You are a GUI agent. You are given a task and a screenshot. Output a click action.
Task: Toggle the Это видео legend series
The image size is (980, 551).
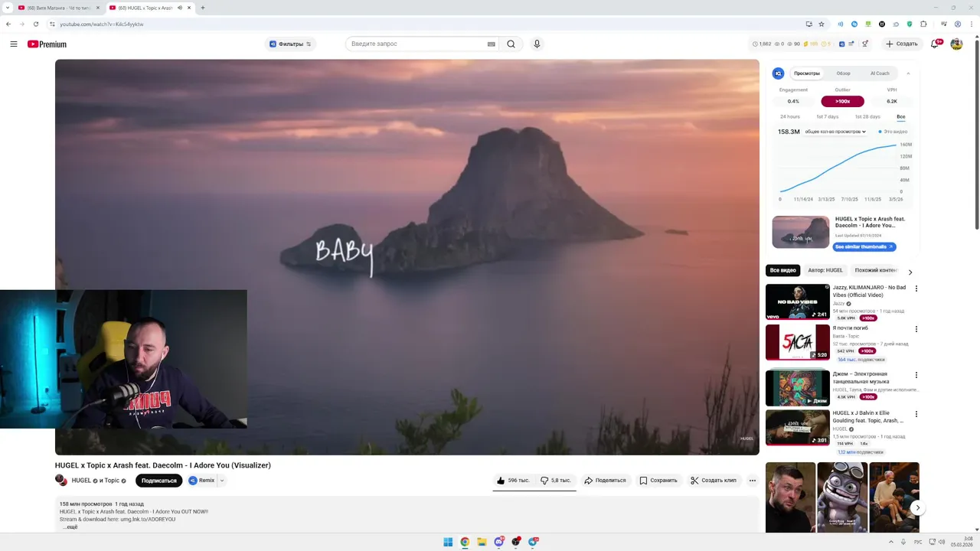893,132
